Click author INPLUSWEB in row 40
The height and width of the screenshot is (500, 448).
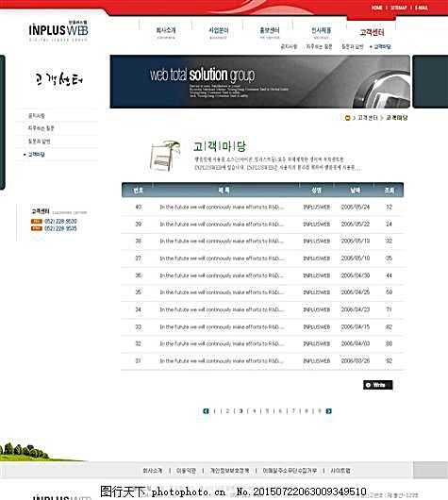tap(317, 208)
